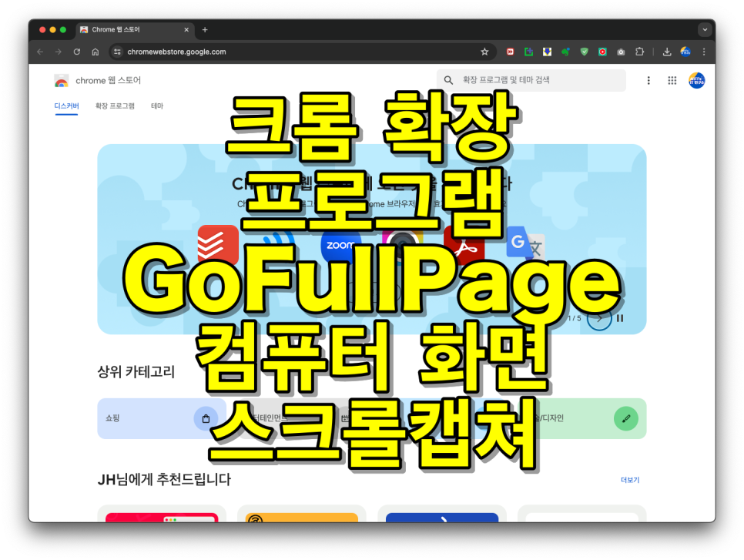The height and width of the screenshot is (560, 744).
Task: Click the 더보기 link for recommendations
Action: point(630,480)
